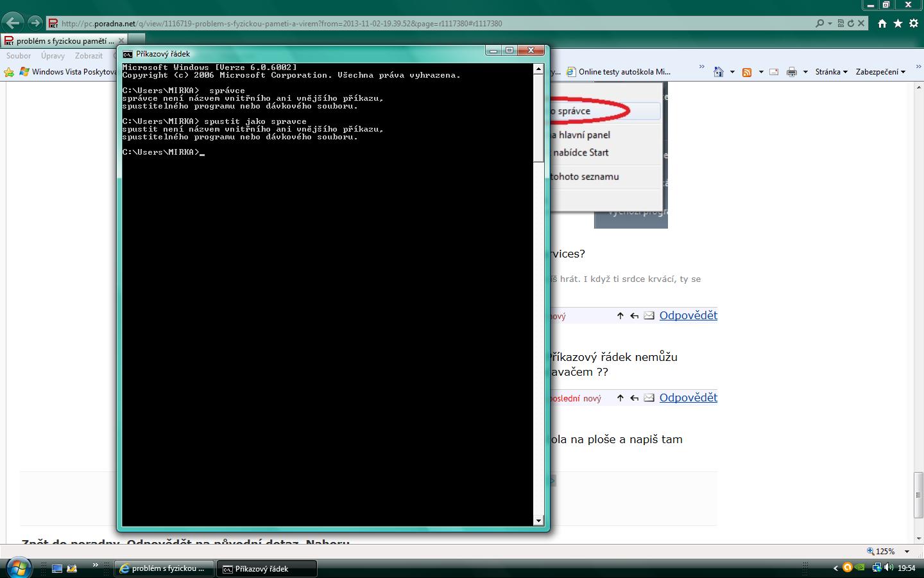
Task: Click the search magnifier in the address bar
Action: (x=819, y=23)
